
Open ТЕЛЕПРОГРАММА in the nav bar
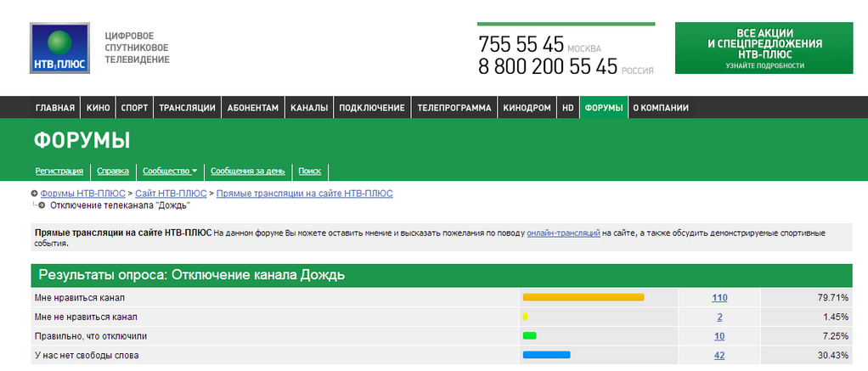pos(454,108)
